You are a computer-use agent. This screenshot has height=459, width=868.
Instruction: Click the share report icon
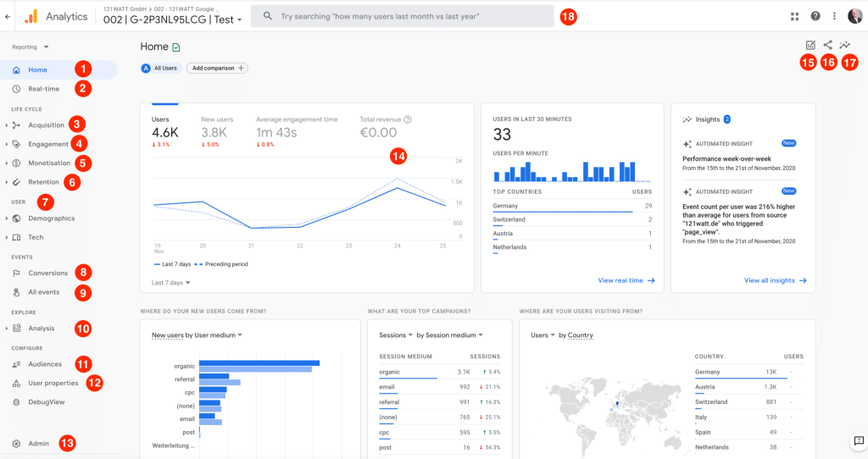(828, 46)
